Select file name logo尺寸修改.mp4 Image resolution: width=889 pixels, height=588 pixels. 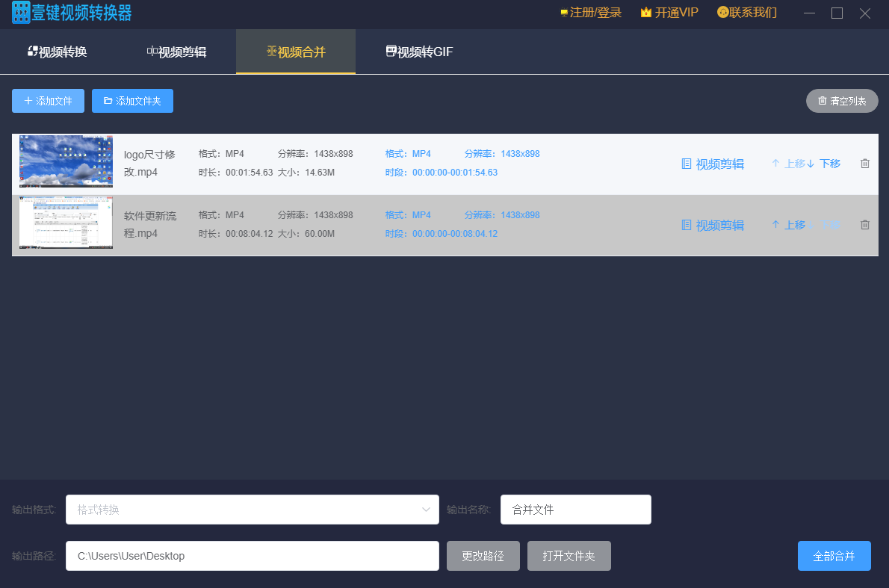pyautogui.click(x=149, y=164)
